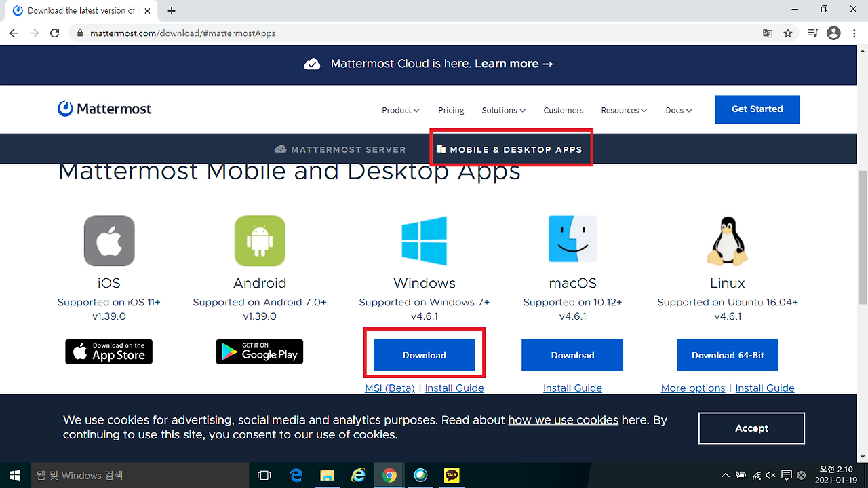Launch Internet Explorer from taskbar
The height and width of the screenshot is (488, 868).
[358, 476]
